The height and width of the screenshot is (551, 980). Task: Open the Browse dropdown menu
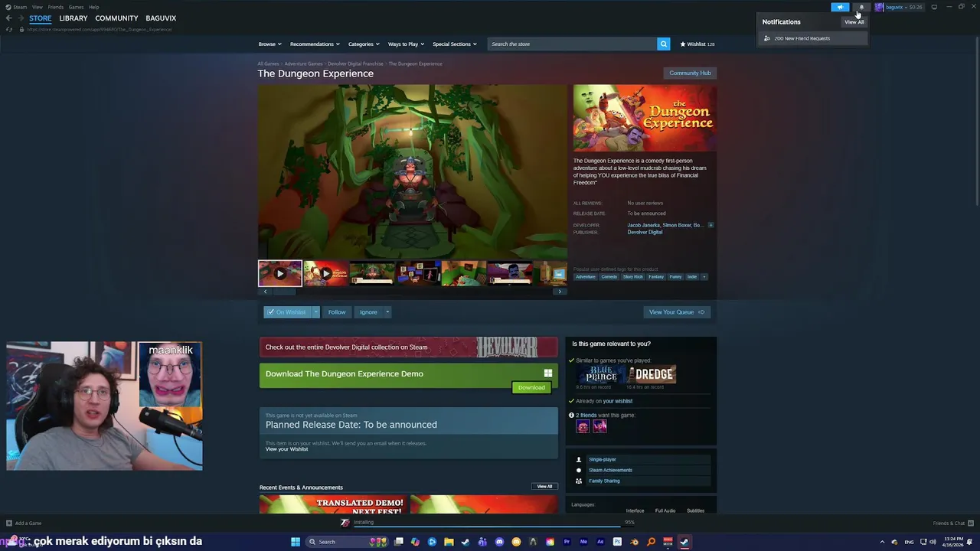pos(269,44)
